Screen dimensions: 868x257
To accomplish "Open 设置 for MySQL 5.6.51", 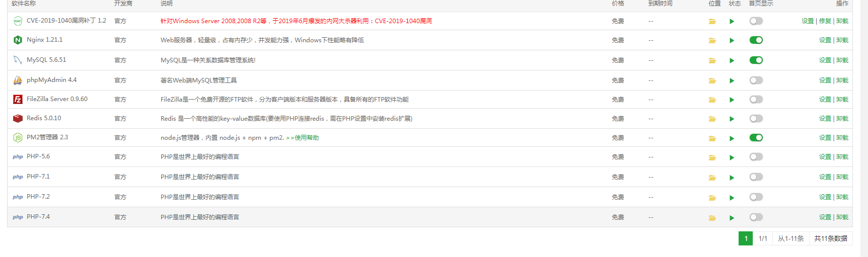I will point(825,60).
